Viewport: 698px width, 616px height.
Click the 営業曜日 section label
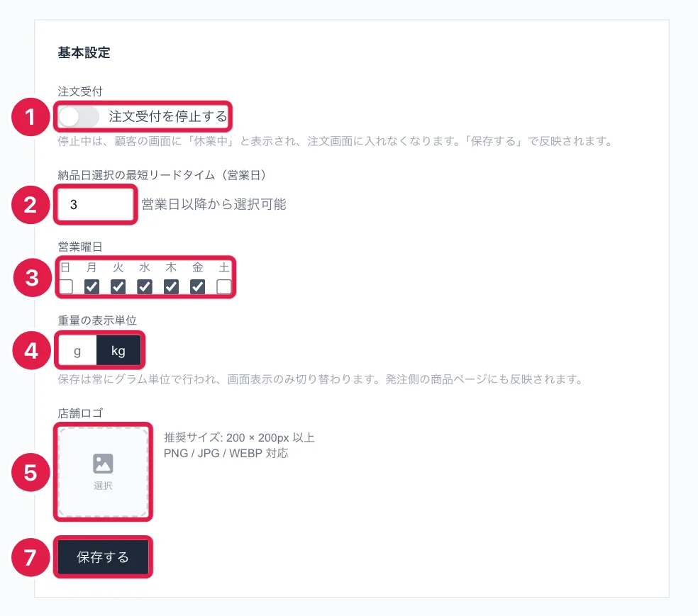[x=80, y=247]
